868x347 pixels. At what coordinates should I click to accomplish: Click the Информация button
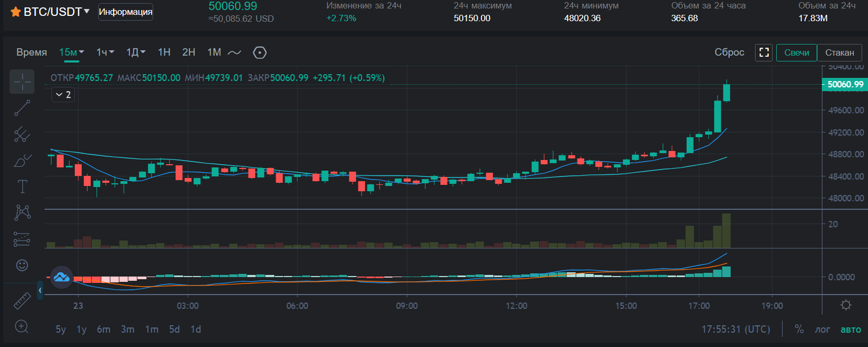point(126,12)
